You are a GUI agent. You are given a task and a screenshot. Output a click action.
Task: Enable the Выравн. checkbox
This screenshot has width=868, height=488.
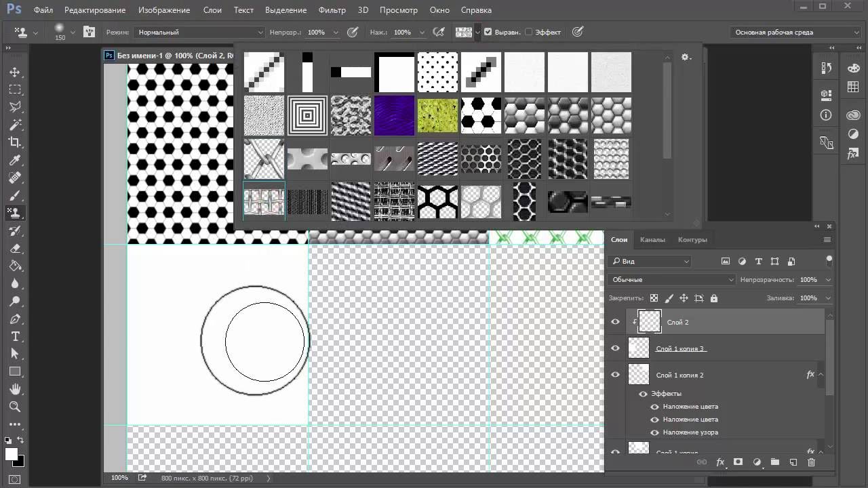pyautogui.click(x=488, y=32)
